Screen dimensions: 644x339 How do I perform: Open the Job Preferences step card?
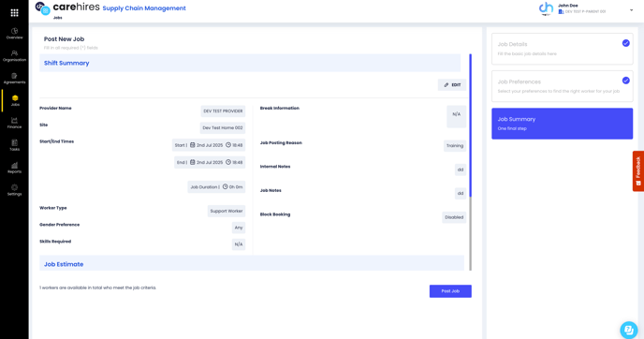[x=562, y=86]
